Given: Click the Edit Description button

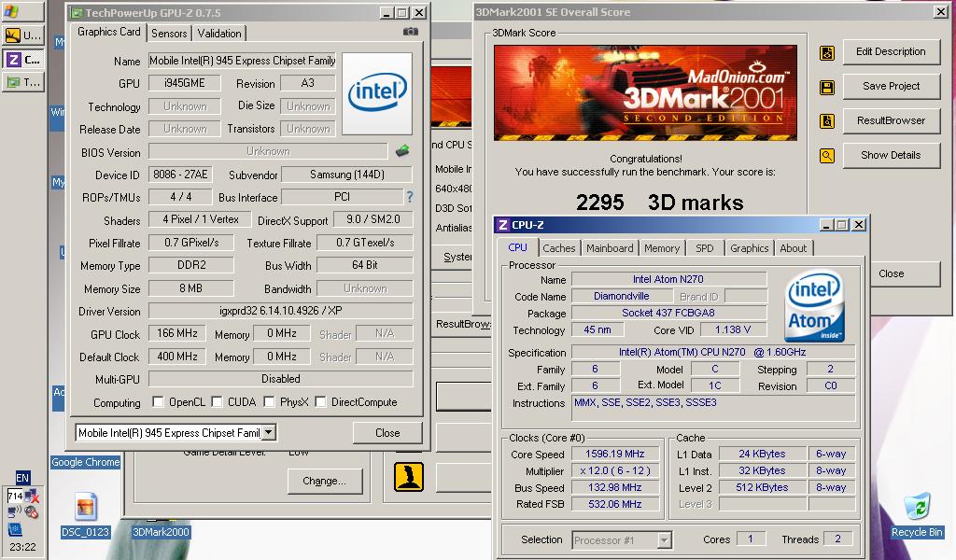Looking at the screenshot, I should pyautogui.click(x=891, y=51).
